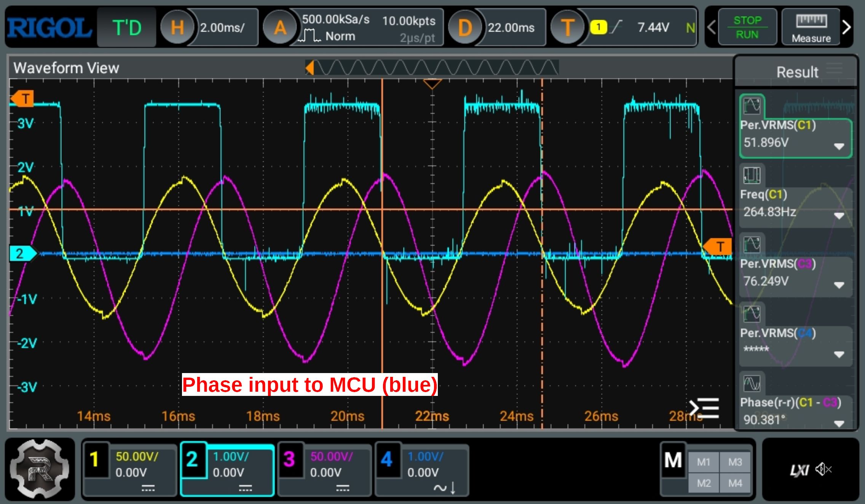865x504 pixels.
Task: Toggle channel 4 blue button
Action: 387,459
